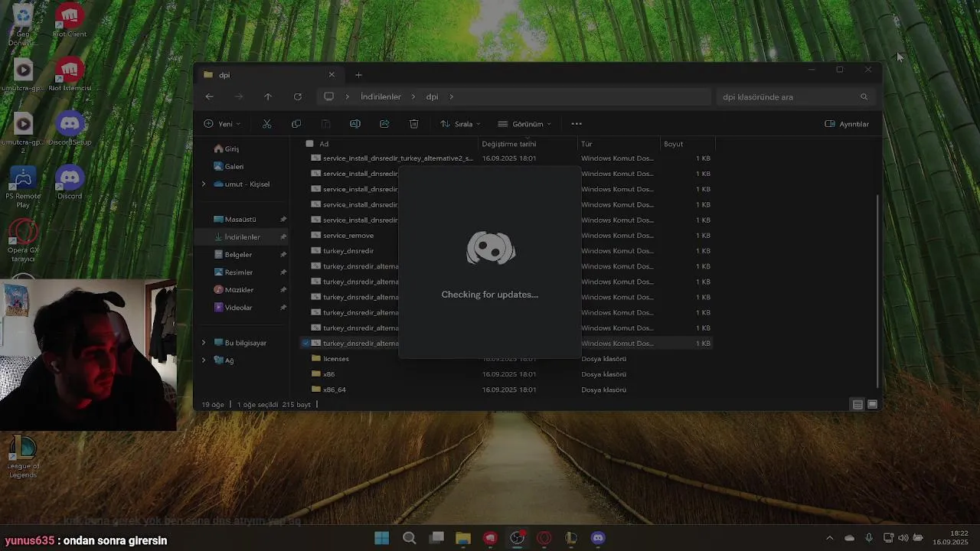Viewport: 980px width, 551px height.
Task: Select the service_remove file
Action: (348, 236)
